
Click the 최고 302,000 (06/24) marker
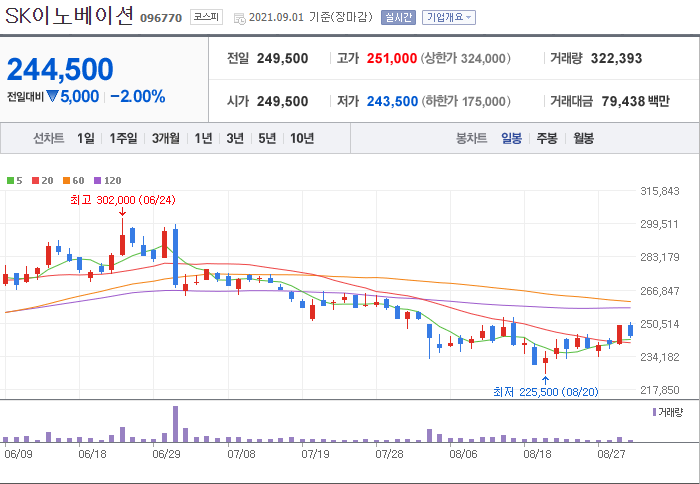coord(123,200)
